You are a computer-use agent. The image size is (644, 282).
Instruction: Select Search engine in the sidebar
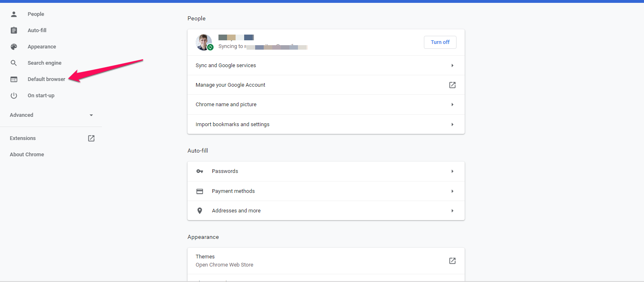click(x=44, y=63)
